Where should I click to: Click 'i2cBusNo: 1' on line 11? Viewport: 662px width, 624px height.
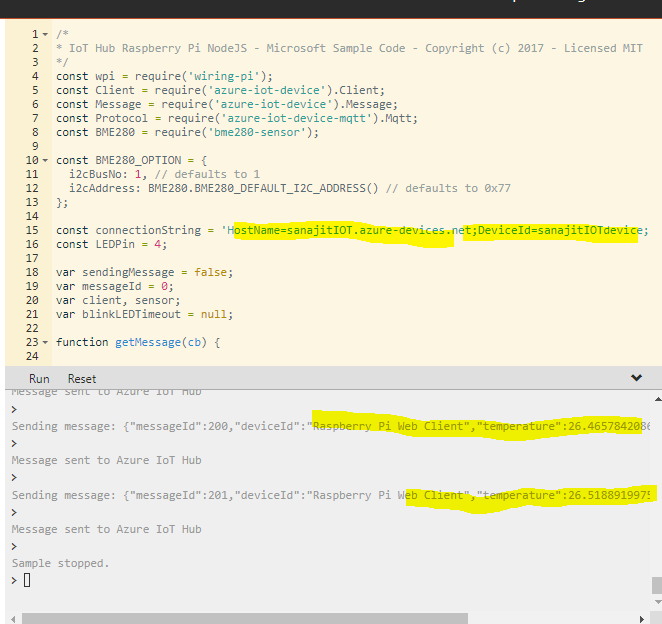pos(105,174)
